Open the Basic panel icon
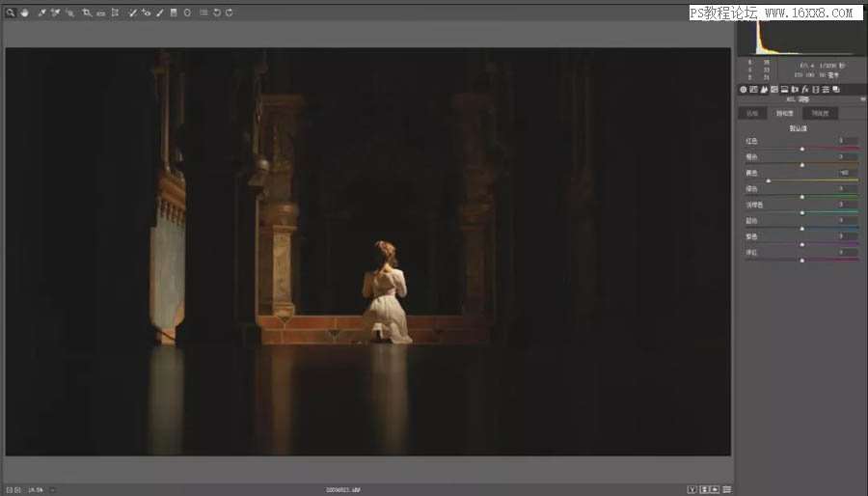 744,89
